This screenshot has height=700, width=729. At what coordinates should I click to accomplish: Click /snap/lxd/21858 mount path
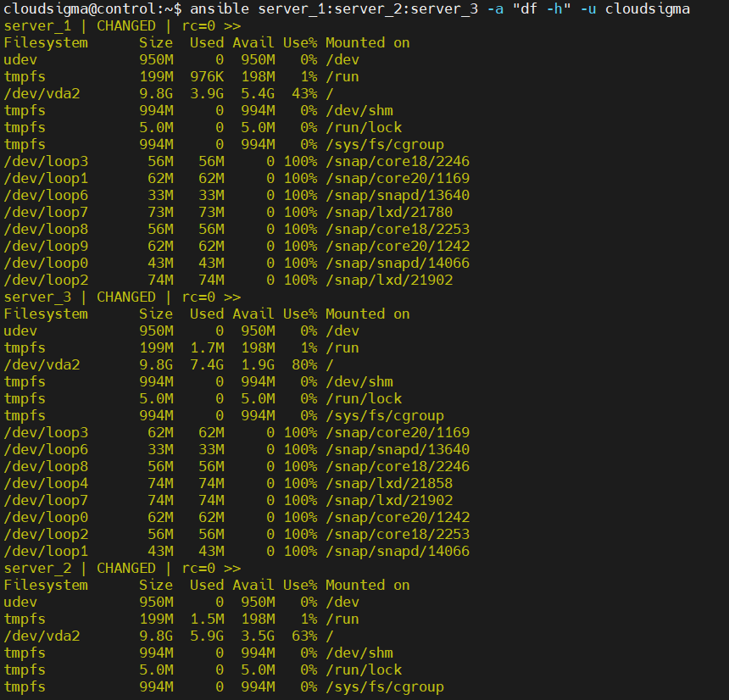coord(389,483)
